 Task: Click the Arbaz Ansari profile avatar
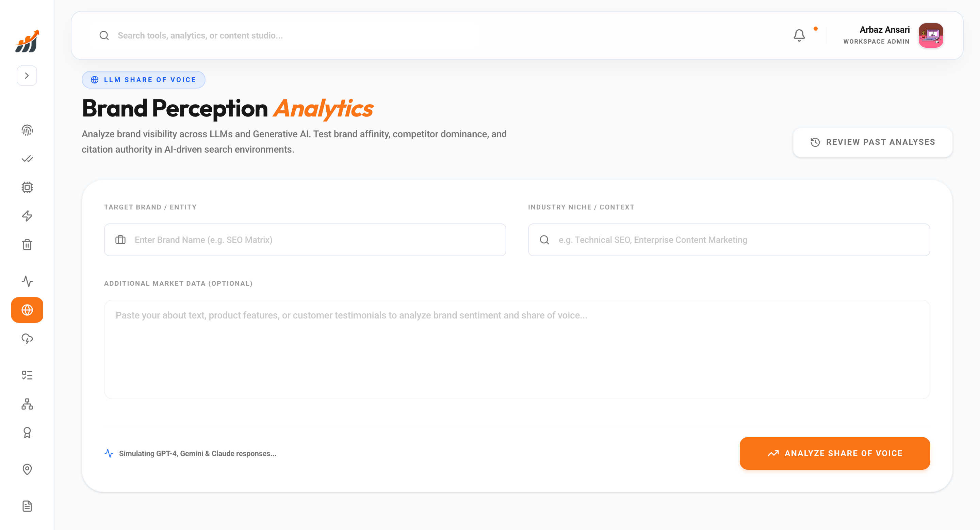(x=931, y=35)
